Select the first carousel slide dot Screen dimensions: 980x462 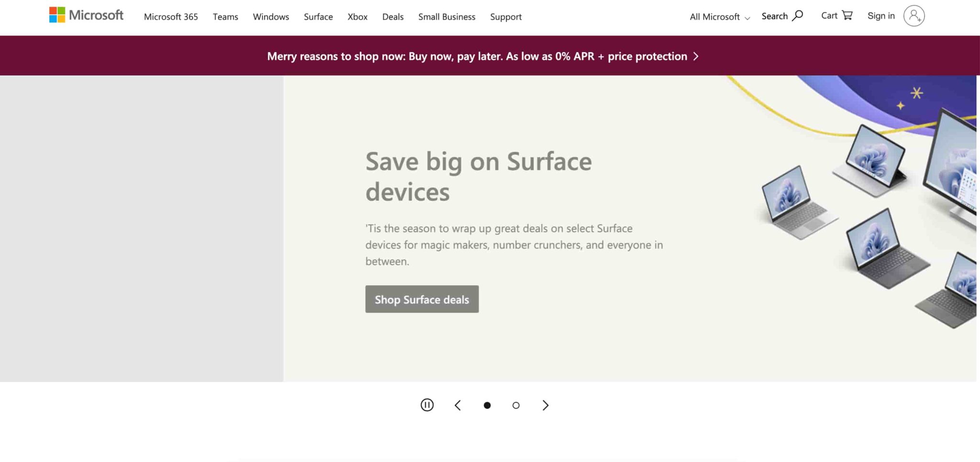click(x=487, y=405)
